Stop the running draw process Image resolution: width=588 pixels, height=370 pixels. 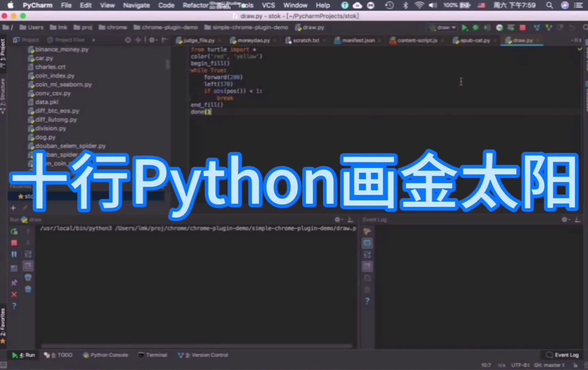click(14, 243)
